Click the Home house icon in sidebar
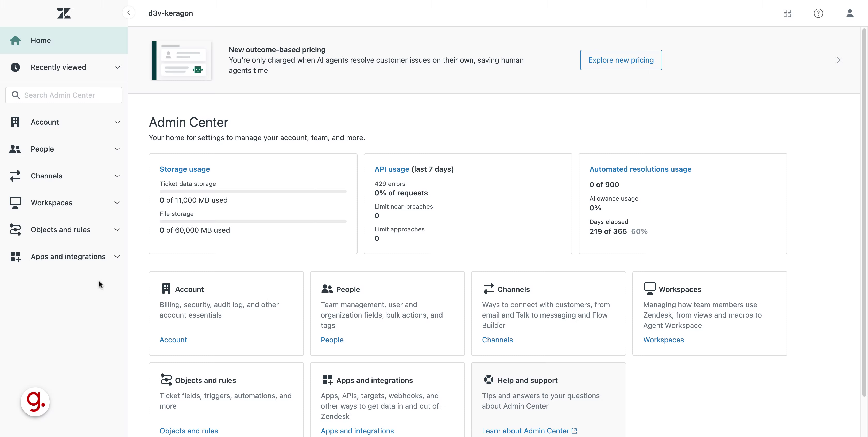Viewport: 868px width, 437px height. coord(15,40)
